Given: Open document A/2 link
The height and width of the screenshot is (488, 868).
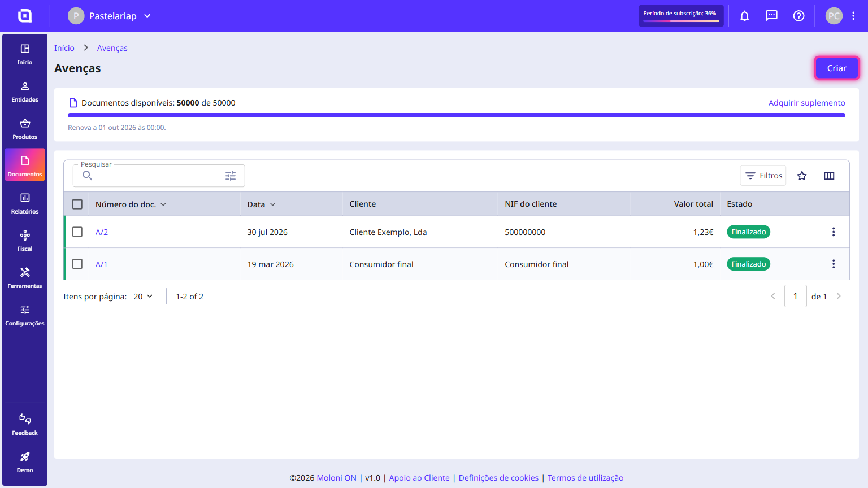Looking at the screenshot, I should pyautogui.click(x=102, y=232).
